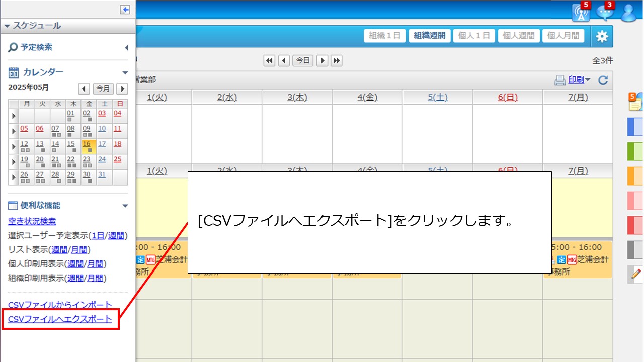Switch to 組織1日 view tab
The height and width of the screenshot is (362, 644).
pyautogui.click(x=384, y=36)
